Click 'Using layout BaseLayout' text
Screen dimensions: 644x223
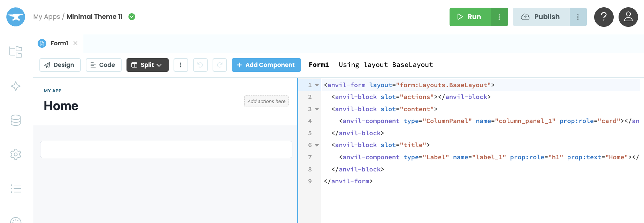pos(386,65)
